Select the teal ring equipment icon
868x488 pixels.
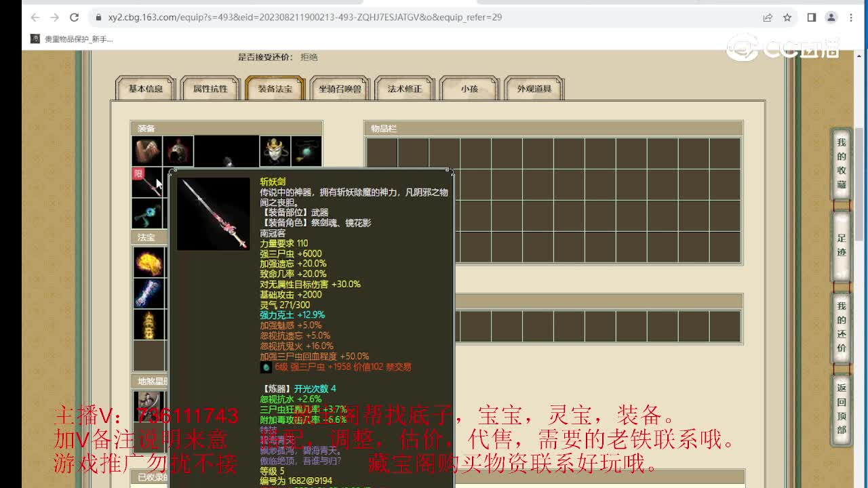pos(146,213)
